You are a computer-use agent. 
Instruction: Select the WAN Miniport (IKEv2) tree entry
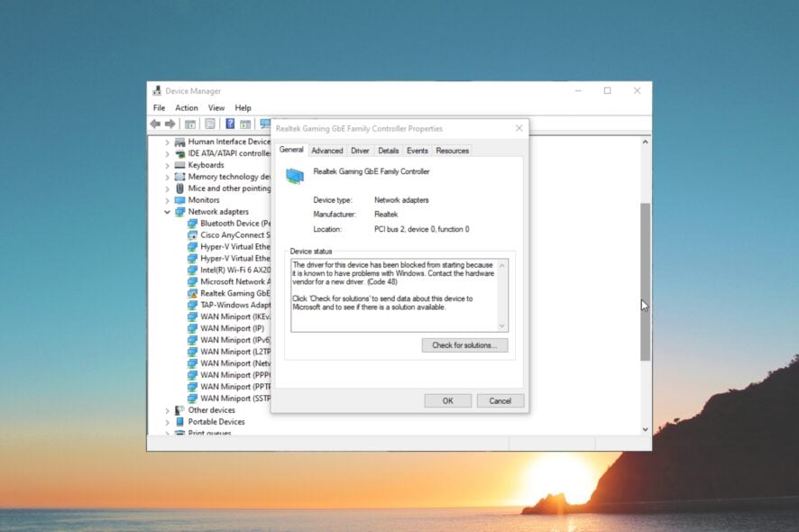(229, 317)
